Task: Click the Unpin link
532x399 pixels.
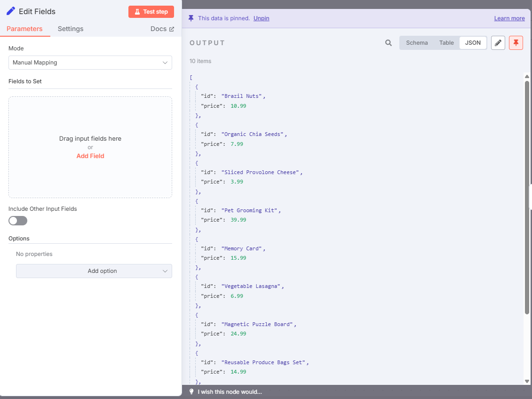Action: [261, 18]
